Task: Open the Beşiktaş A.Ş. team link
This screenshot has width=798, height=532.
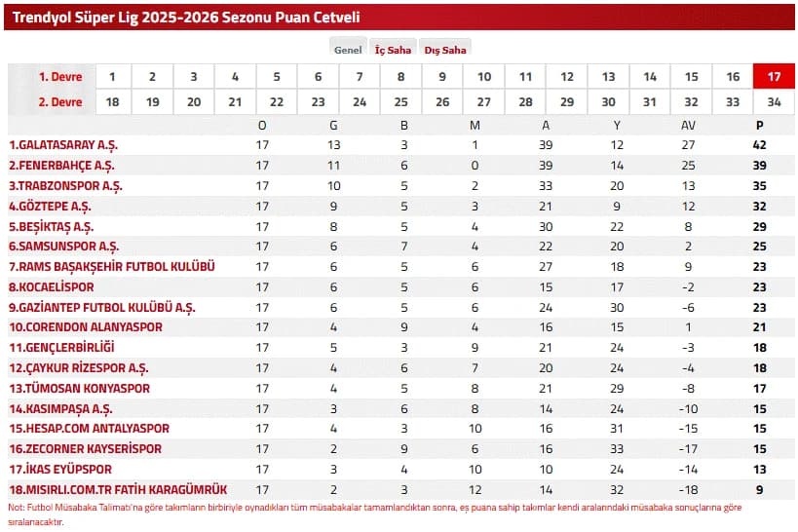Action: [x=52, y=227]
